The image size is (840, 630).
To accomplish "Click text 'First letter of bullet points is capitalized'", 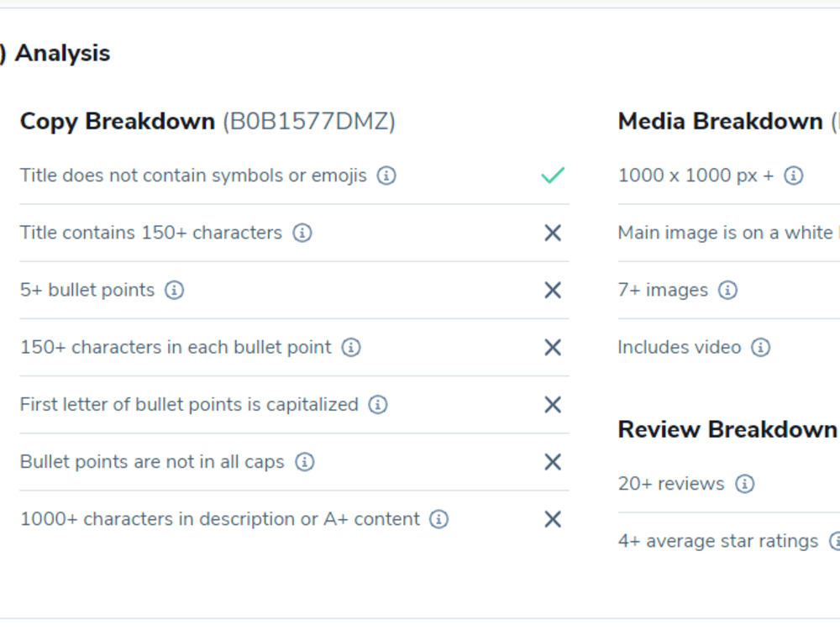I will pos(189,405).
